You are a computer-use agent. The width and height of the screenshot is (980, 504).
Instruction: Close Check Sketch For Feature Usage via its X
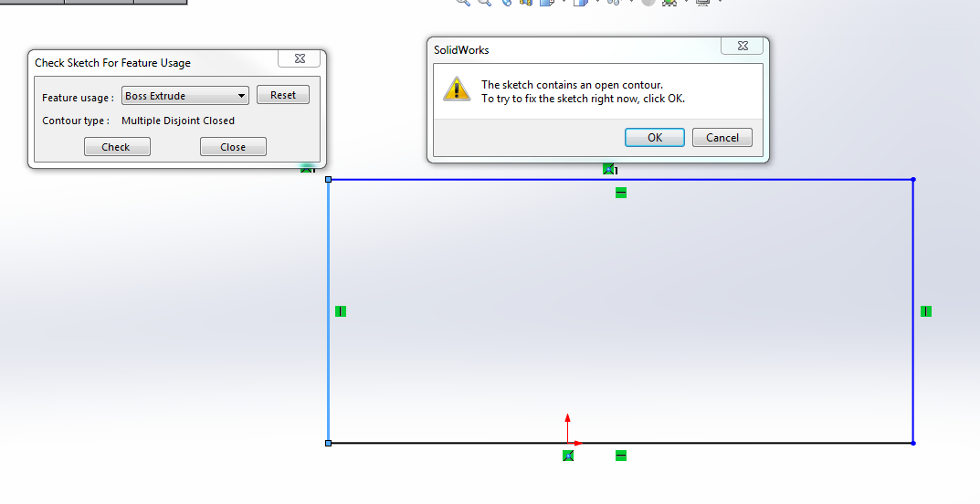[300, 58]
